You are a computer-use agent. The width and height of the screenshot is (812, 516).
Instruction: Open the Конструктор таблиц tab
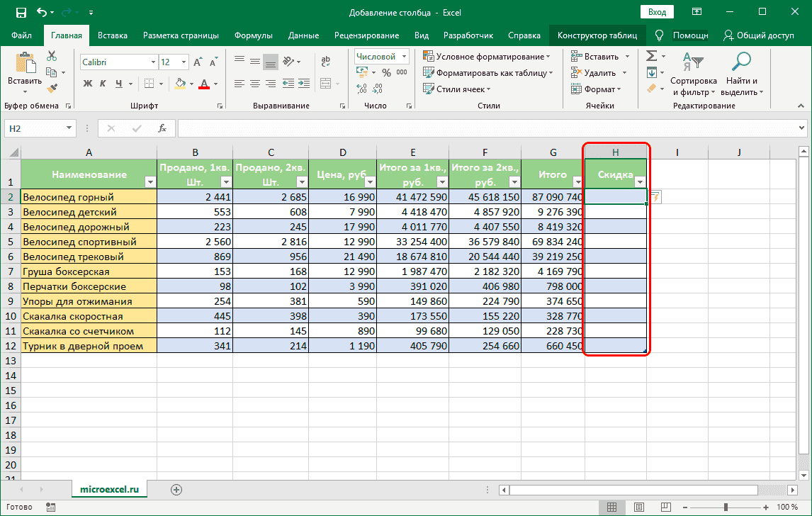(x=597, y=34)
